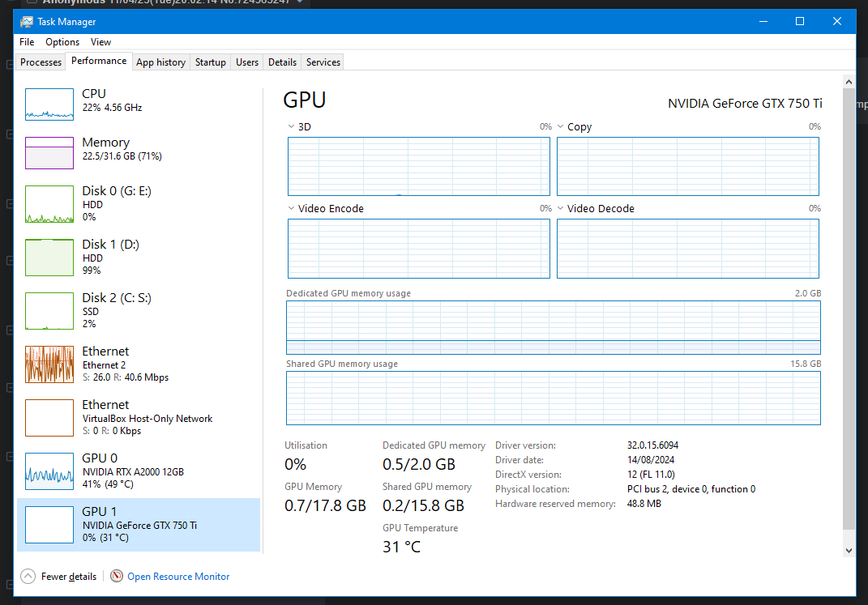Click the Task Manager app icon in title bar
The height and width of the screenshot is (605, 868).
[27, 22]
